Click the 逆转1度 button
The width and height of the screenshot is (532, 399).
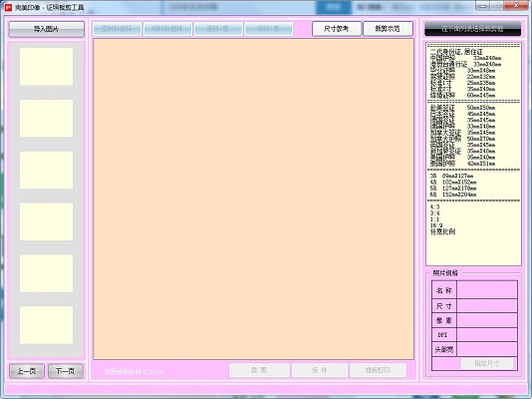click(x=218, y=29)
